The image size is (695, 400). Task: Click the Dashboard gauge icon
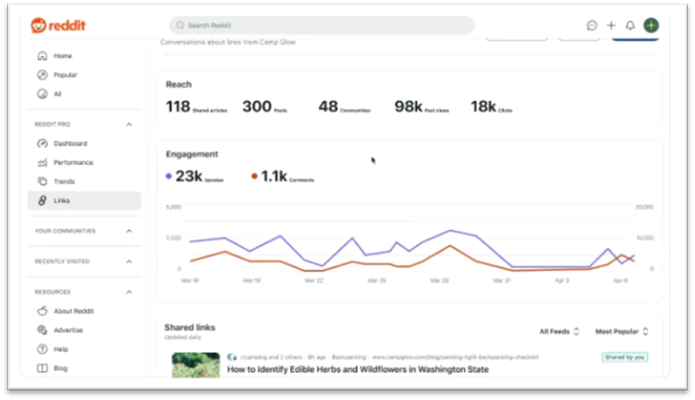[42, 143]
